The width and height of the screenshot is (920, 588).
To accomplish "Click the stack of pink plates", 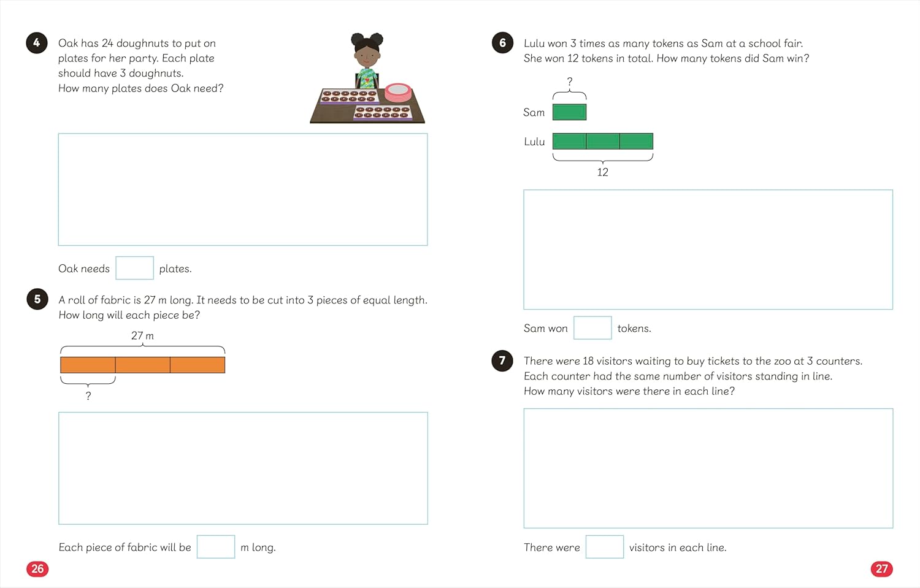I will pos(398,93).
